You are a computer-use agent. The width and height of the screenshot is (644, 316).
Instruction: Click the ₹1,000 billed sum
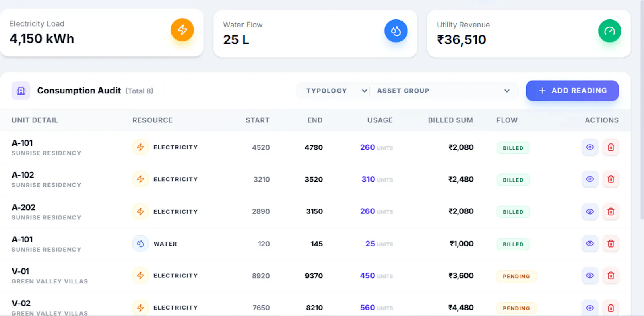pyautogui.click(x=462, y=244)
